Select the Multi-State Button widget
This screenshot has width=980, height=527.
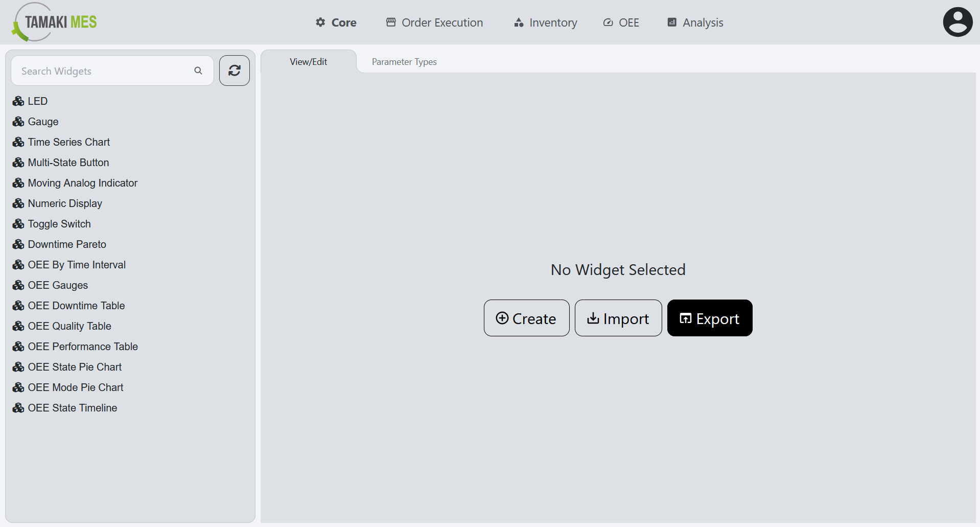pyautogui.click(x=68, y=162)
